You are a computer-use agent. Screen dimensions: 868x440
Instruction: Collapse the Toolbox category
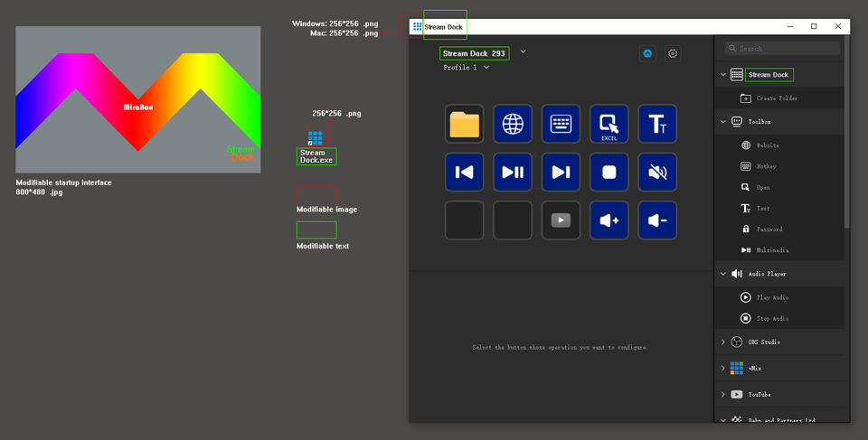point(723,121)
